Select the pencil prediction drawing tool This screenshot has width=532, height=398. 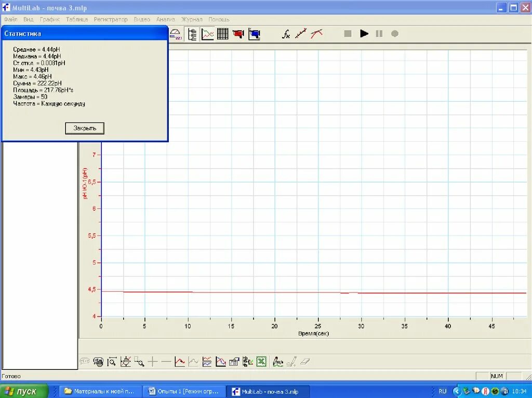click(x=278, y=362)
